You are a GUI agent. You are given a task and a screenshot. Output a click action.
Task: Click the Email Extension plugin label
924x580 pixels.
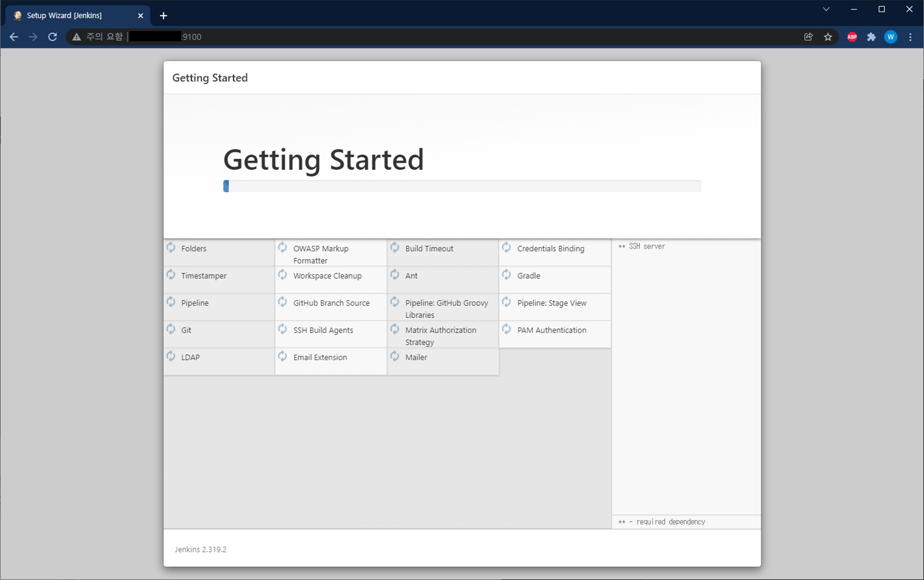tap(320, 357)
